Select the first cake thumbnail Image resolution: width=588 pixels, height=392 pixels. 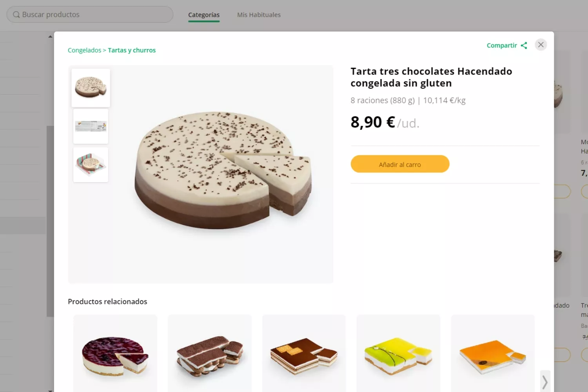pos(91,87)
